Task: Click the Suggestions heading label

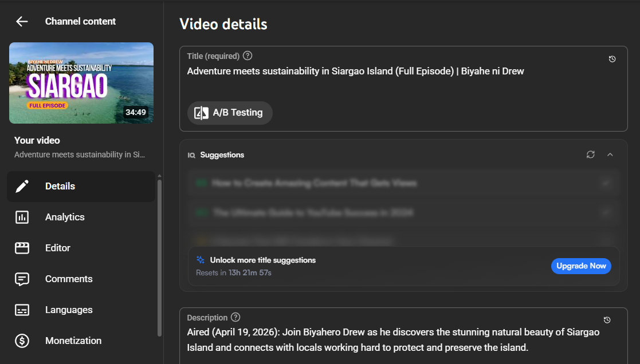Action: click(x=222, y=155)
